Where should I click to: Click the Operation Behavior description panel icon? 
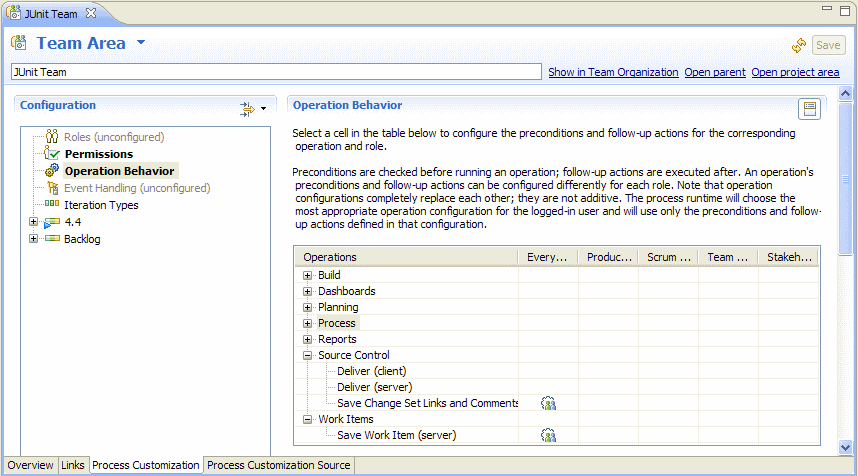click(809, 109)
